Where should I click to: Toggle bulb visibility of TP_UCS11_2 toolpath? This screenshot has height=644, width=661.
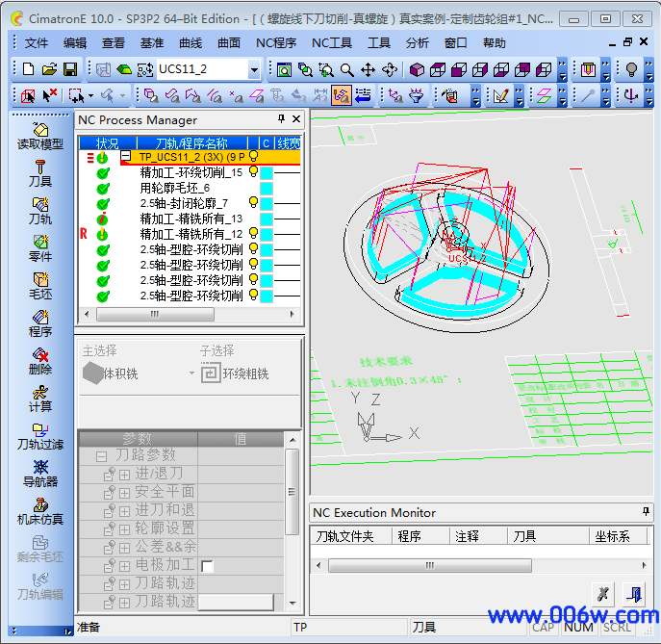(253, 157)
